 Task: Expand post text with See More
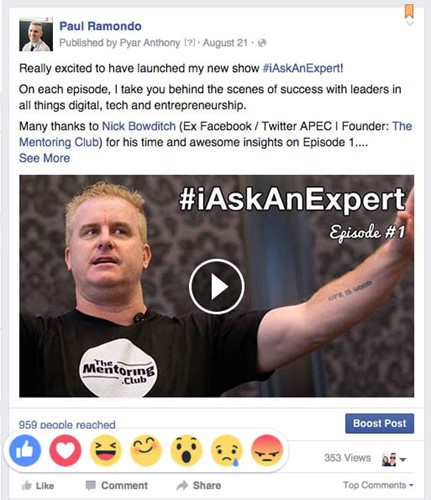[x=44, y=158]
